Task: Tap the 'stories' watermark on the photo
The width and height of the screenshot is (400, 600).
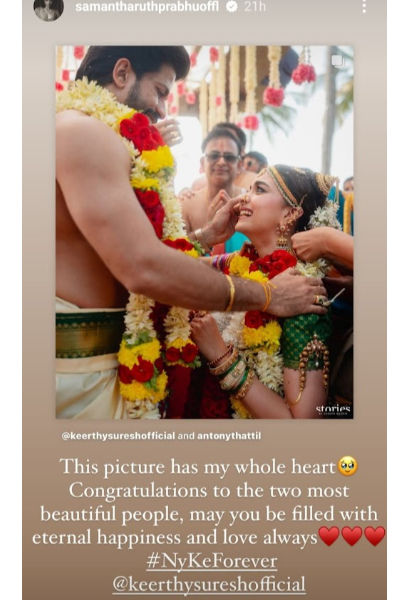Action: pyautogui.click(x=333, y=410)
